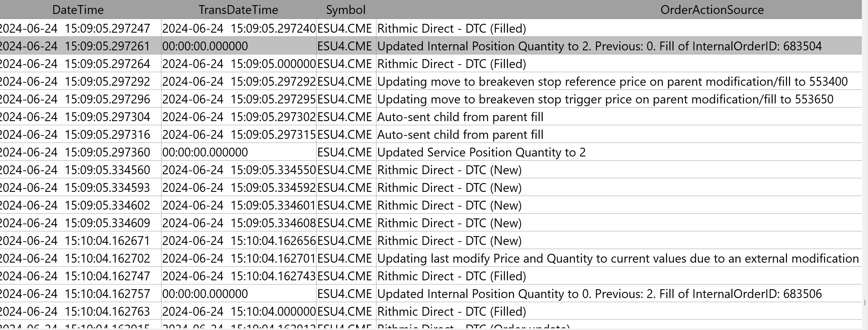Image resolution: width=868 pixels, height=330 pixels.
Task: Select the external modification log entry
Action: pos(618,259)
